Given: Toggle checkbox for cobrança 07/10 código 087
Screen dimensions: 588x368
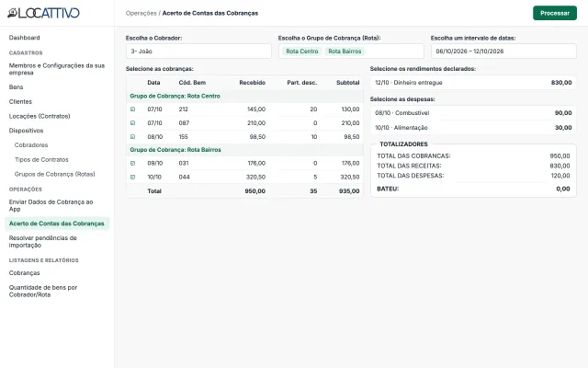Looking at the screenshot, I should coord(132,123).
